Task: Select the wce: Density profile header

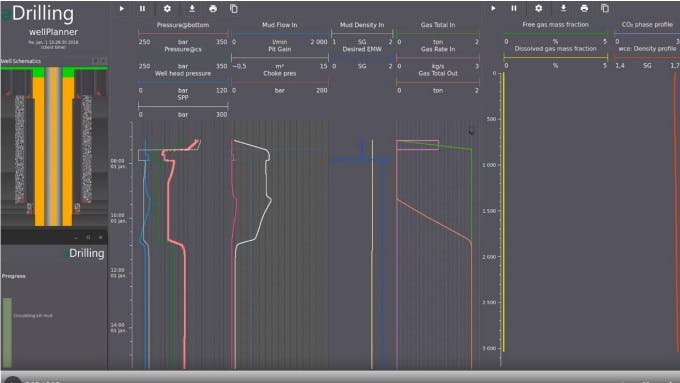Action: click(x=647, y=49)
